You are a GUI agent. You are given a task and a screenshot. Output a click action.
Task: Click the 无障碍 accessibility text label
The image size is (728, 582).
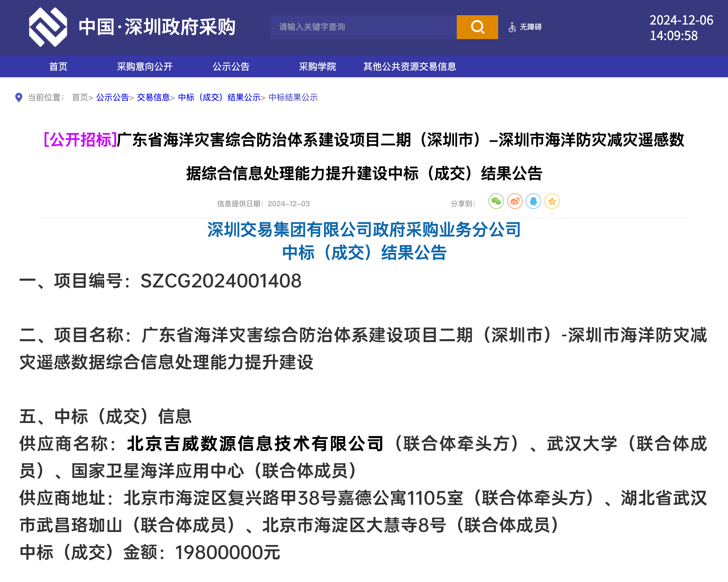click(530, 27)
